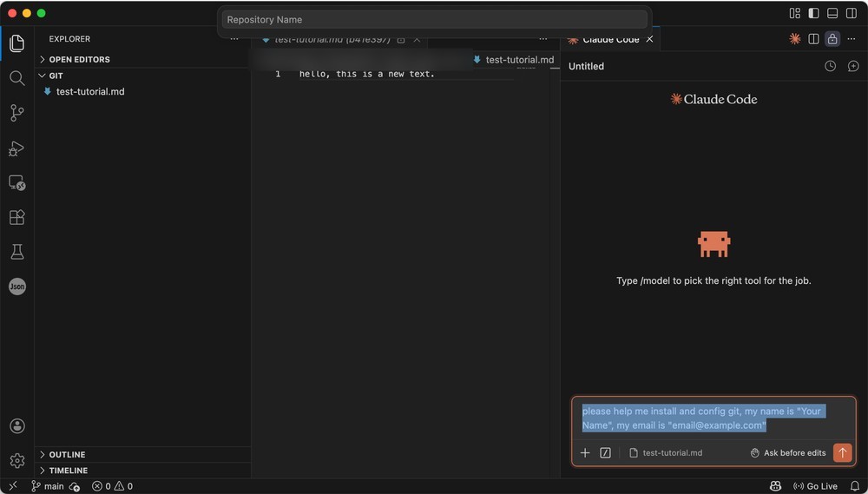Change the Ask before edits mode
Viewport: 868px width, 494px height.
pyautogui.click(x=788, y=453)
